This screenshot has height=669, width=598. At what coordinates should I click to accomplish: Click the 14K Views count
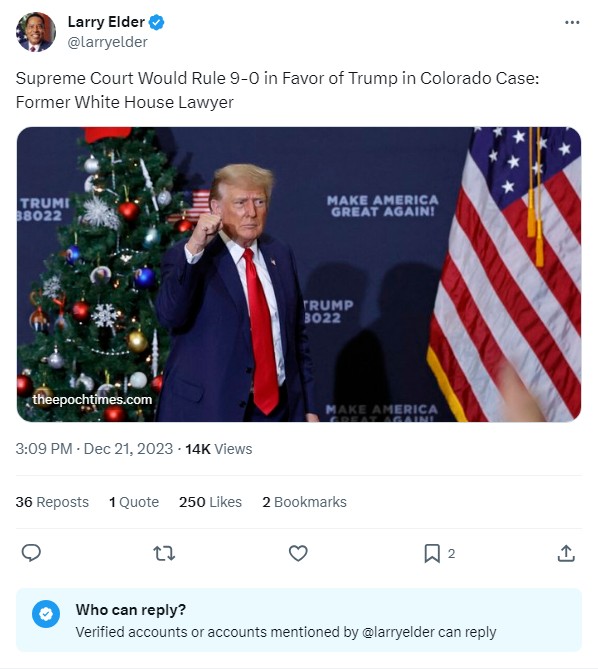click(x=218, y=449)
